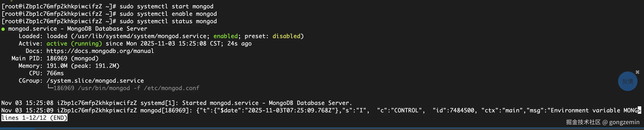The width and height of the screenshot is (644, 130).
Task: Click the 'enabled' text in Loaded line
Action: [226, 36]
